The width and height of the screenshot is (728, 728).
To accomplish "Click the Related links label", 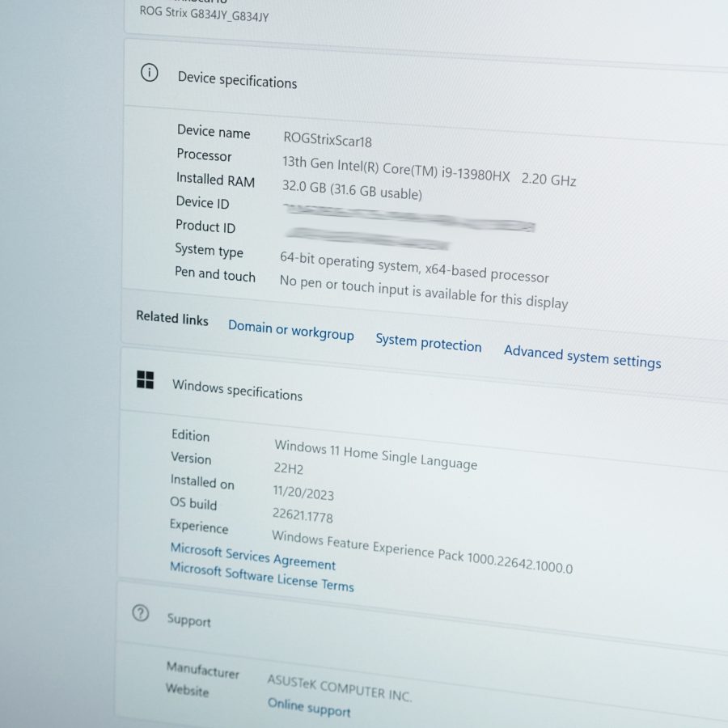I will tap(171, 318).
